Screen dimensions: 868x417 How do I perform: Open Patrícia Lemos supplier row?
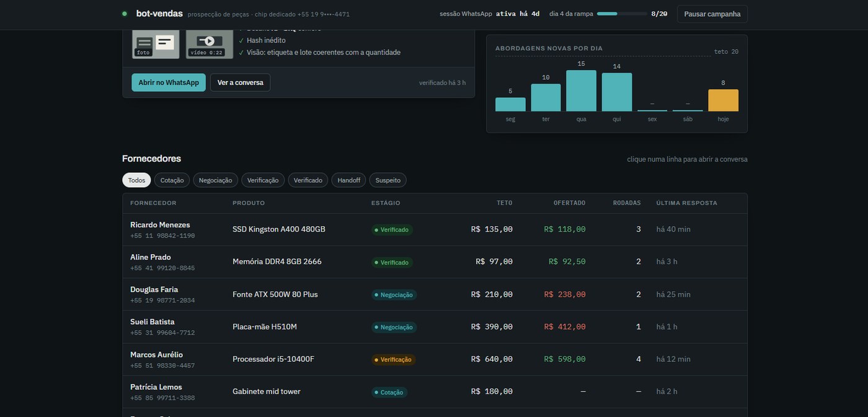tap(435, 392)
